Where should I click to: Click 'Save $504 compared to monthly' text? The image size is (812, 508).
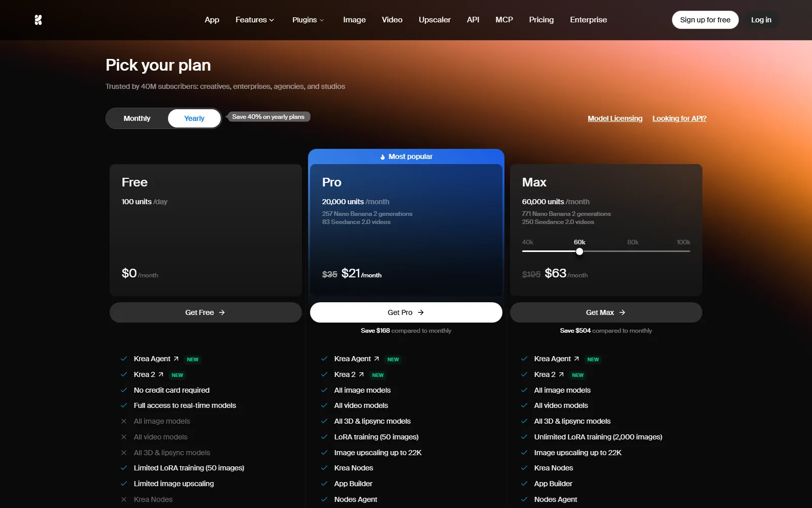point(606,331)
